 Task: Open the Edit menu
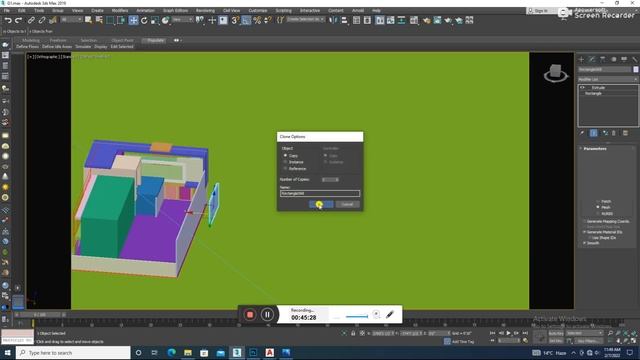22,11
